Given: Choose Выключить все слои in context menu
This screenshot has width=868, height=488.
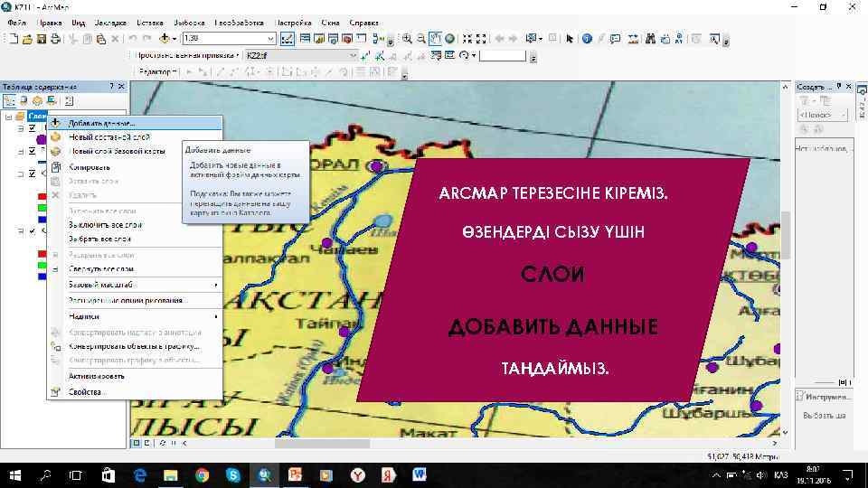Looking at the screenshot, I should click(135, 225).
